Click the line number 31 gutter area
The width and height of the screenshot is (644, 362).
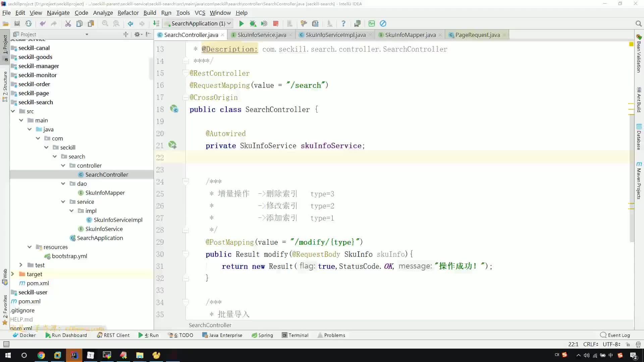click(x=160, y=266)
